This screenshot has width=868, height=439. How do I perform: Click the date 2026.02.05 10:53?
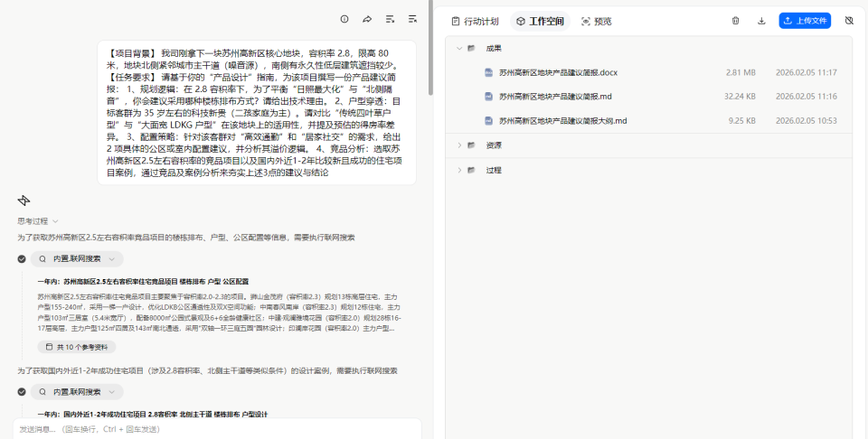(x=806, y=120)
